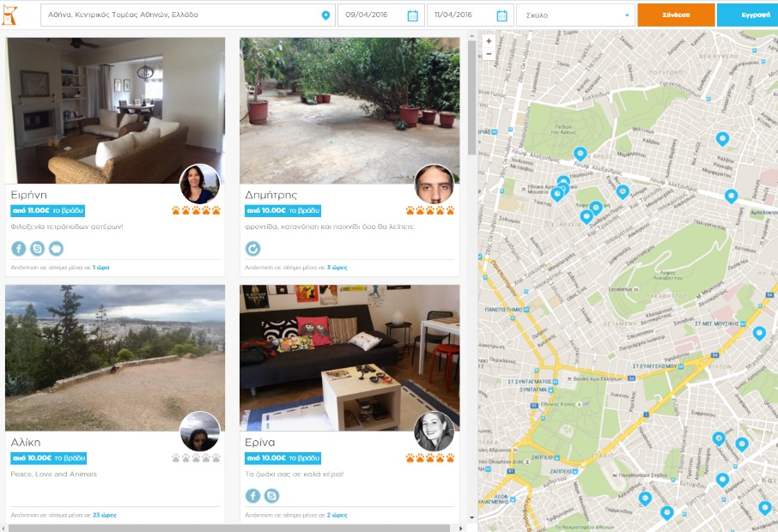Open Ειρήνη's living room listing photo
Image resolution: width=778 pixels, height=532 pixels.
coord(115,110)
